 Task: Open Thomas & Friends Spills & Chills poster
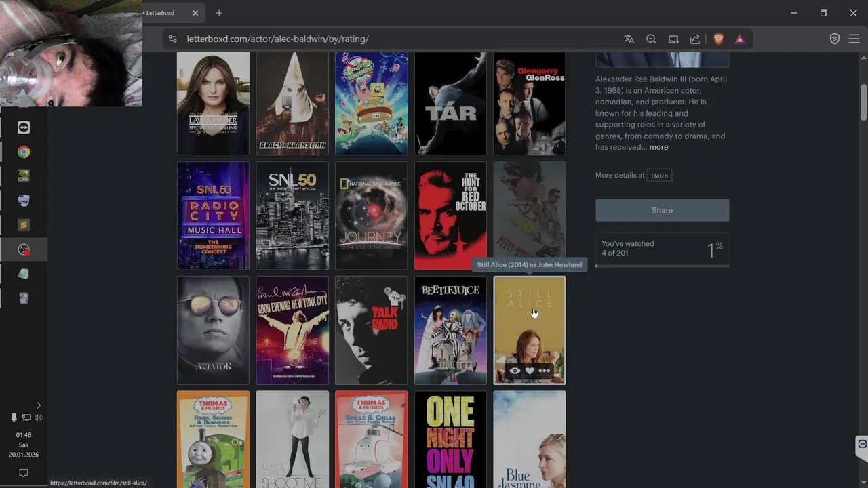click(x=372, y=439)
